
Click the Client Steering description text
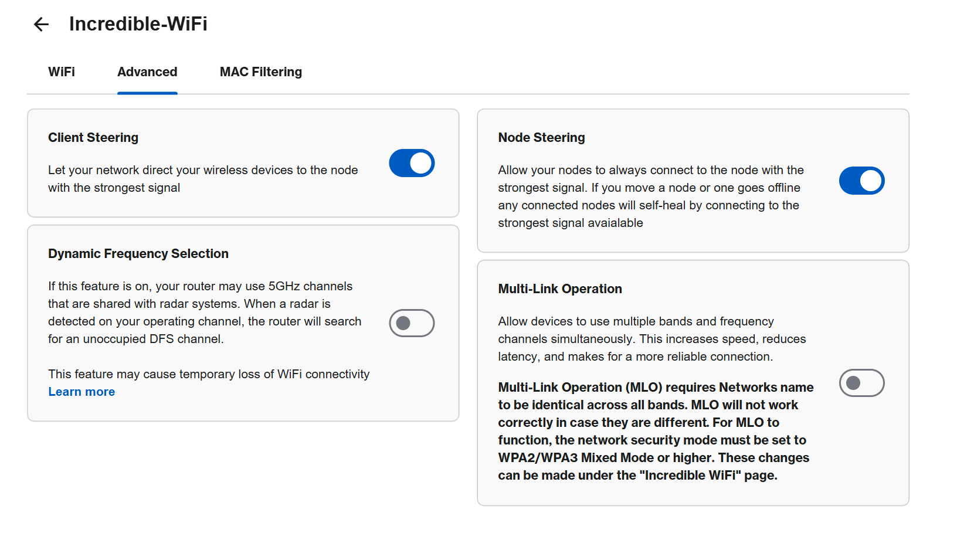click(x=203, y=179)
